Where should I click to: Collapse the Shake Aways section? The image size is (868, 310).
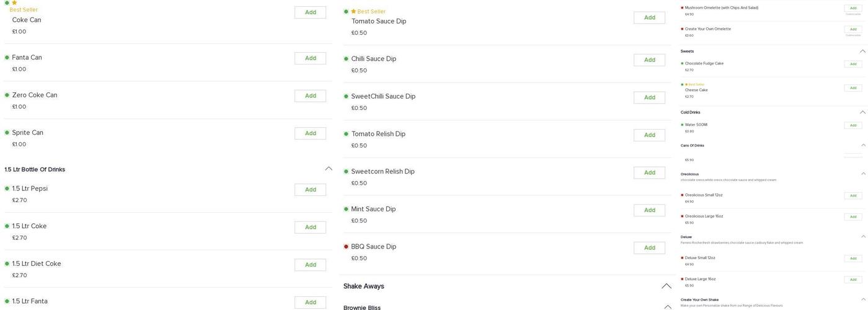pyautogui.click(x=666, y=286)
